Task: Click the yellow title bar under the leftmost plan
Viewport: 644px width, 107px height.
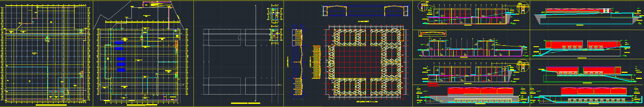Action: 51,105
